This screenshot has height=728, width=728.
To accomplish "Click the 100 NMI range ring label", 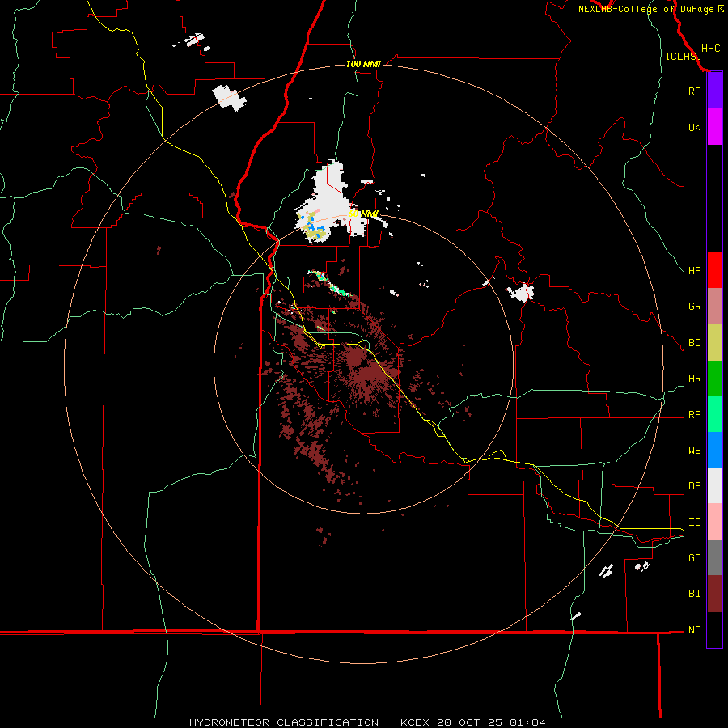I will point(363,64).
